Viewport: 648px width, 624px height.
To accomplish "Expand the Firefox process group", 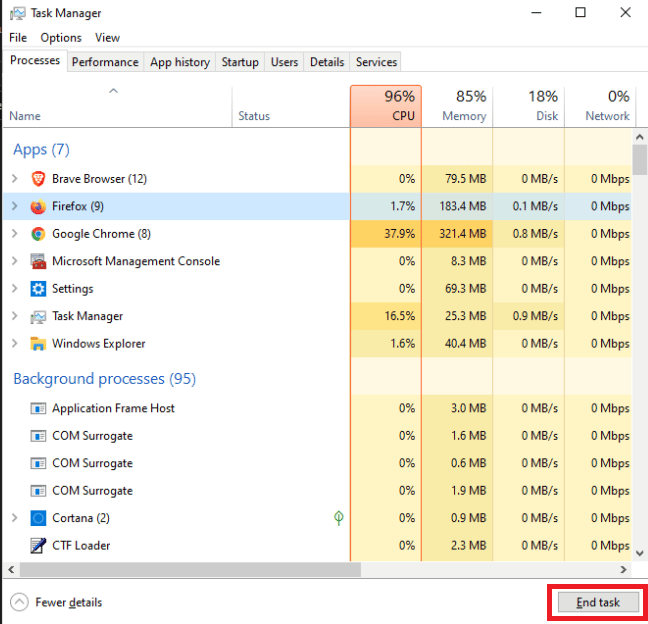I will pos(14,206).
